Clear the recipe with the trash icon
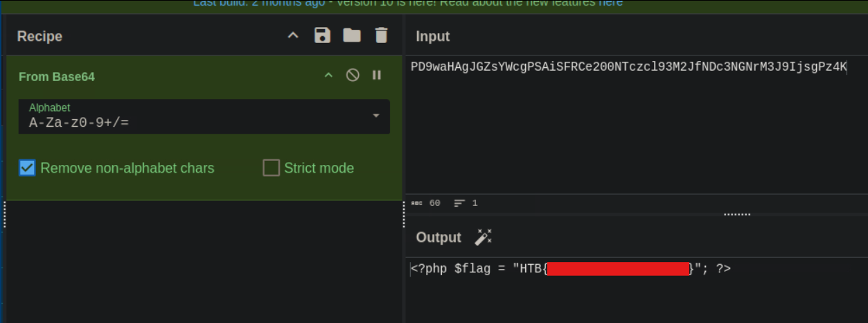This screenshot has height=323, width=868. click(381, 36)
